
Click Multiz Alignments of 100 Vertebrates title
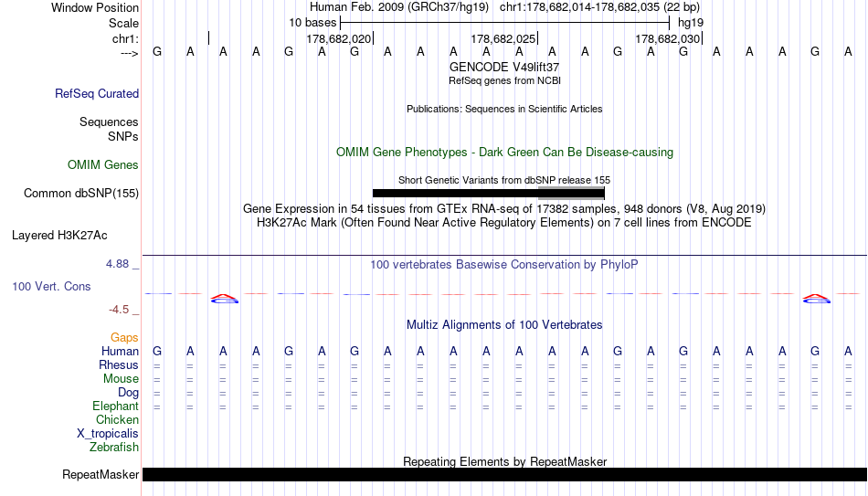pos(504,325)
